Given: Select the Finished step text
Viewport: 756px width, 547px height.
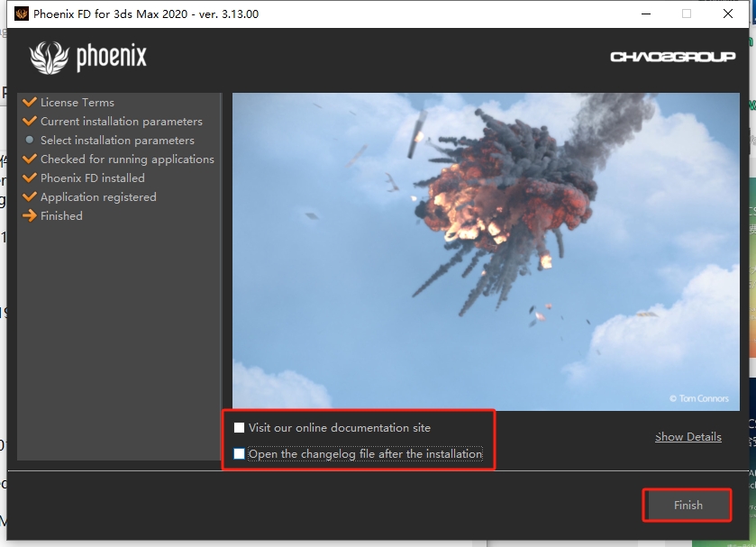Looking at the screenshot, I should point(61,215).
